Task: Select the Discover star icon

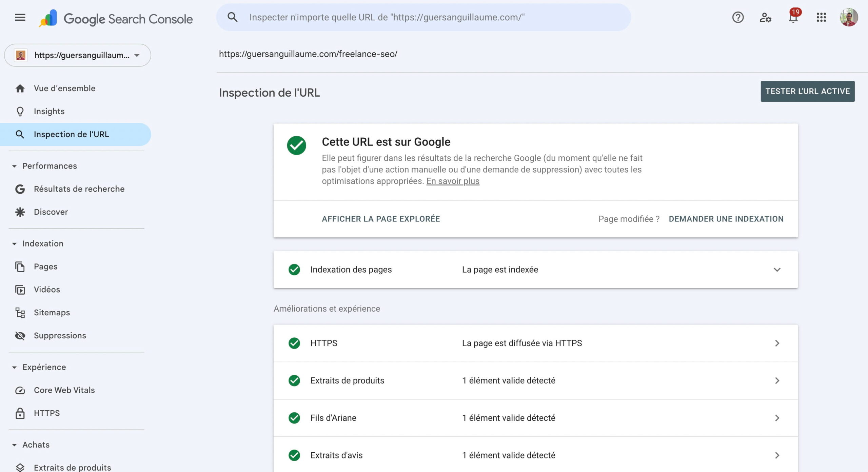Action: pos(20,212)
